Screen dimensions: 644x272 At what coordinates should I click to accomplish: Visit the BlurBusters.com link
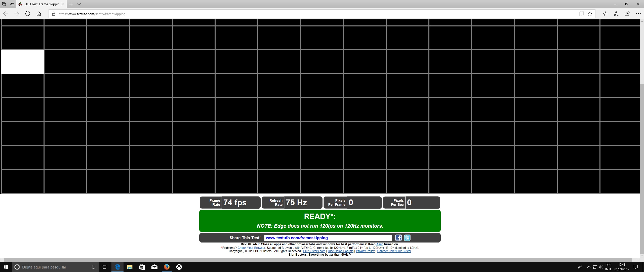314,251
